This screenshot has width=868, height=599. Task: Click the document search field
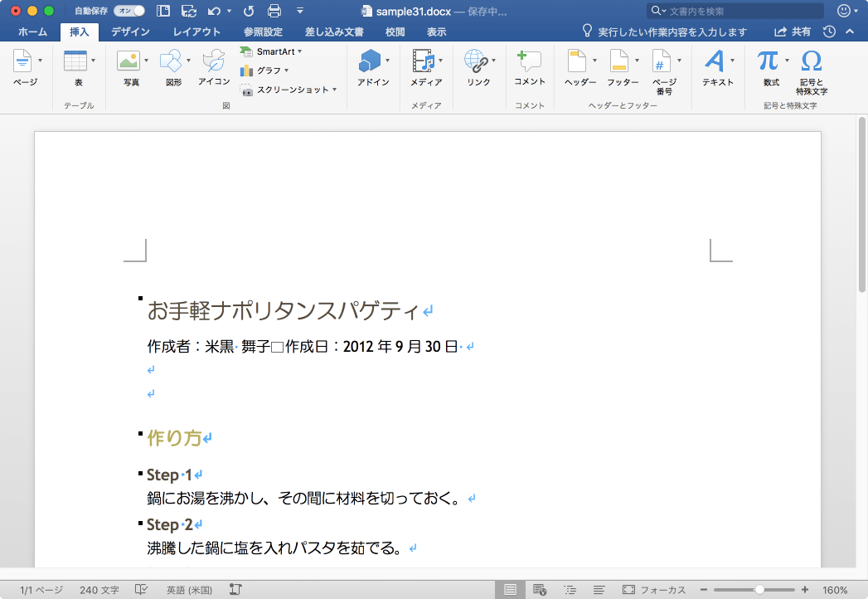pyautogui.click(x=735, y=11)
